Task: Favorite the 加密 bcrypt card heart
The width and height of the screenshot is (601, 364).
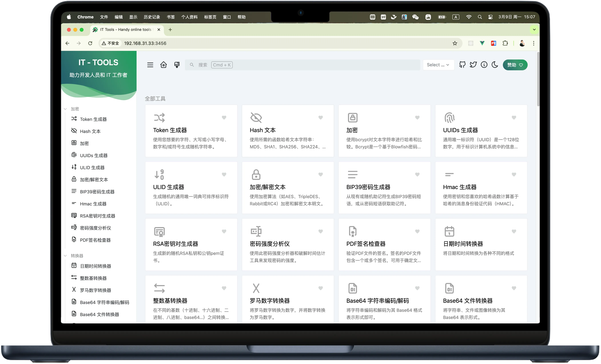Action: point(417,118)
